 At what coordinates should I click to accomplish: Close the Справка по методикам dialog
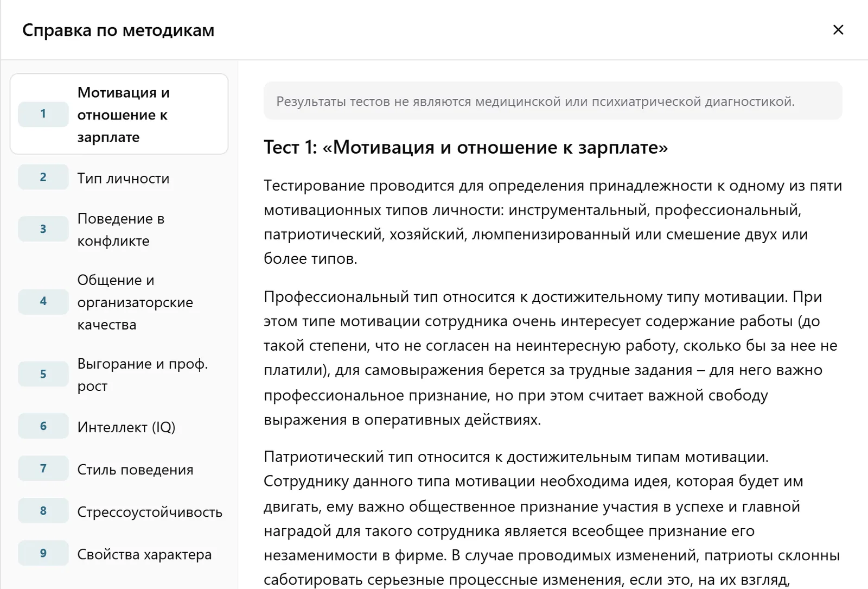pos(838,30)
